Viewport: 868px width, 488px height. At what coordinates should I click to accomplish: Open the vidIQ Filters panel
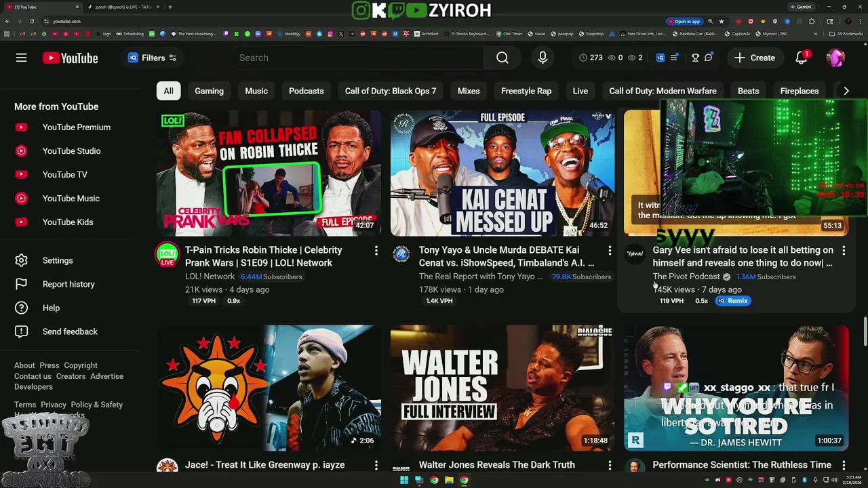[153, 58]
